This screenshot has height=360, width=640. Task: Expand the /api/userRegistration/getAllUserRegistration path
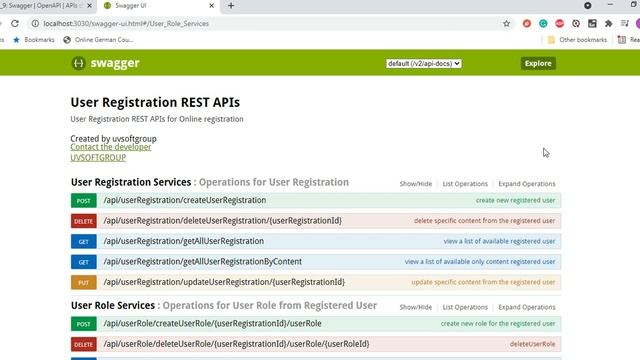click(183, 241)
